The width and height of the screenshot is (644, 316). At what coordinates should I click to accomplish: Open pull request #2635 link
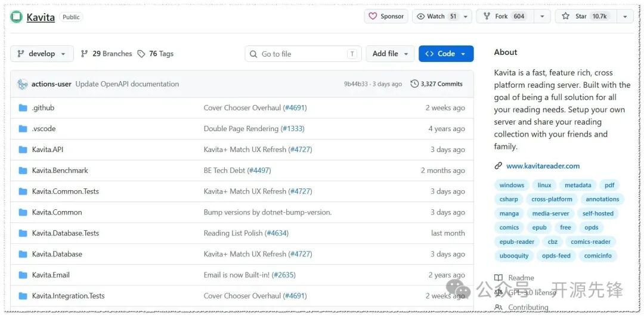pyautogui.click(x=284, y=275)
